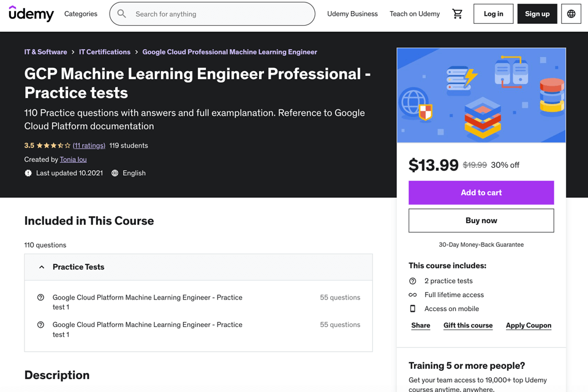Open Google Cloud Professional Machine Learning Engineer breadcrumb

pos(230,52)
